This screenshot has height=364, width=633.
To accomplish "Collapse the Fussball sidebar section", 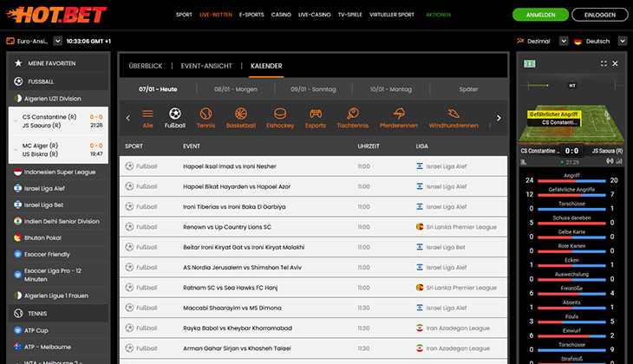I will click(x=59, y=81).
